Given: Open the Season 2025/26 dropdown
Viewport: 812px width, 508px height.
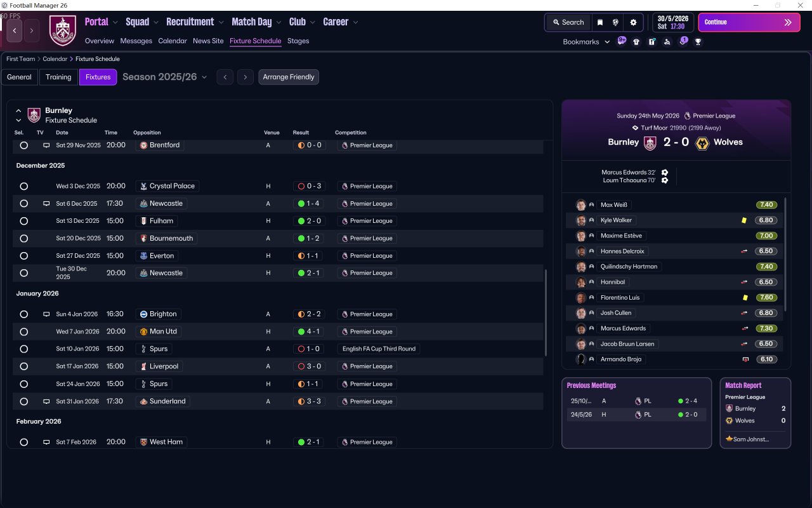Looking at the screenshot, I should [x=165, y=77].
